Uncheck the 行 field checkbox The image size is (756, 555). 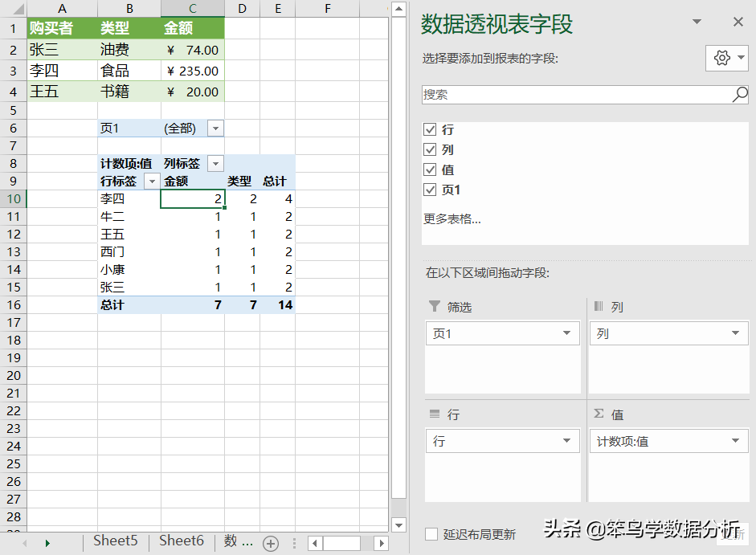[x=430, y=129]
